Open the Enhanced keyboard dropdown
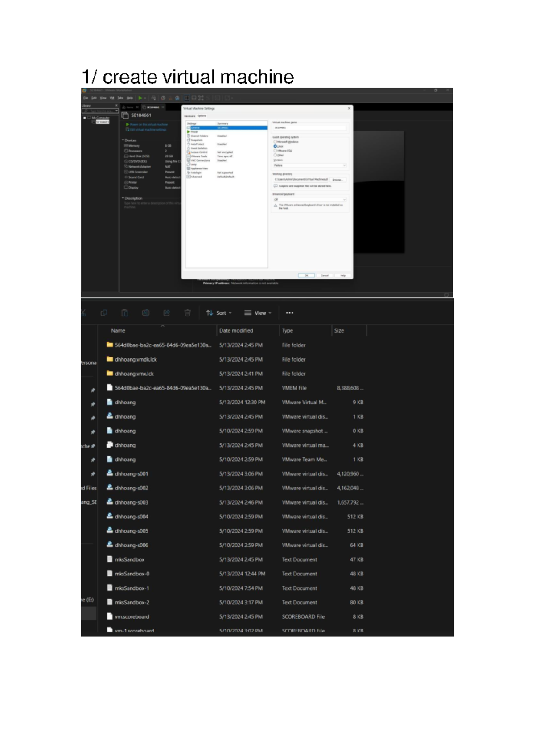This screenshot has width=535, height=756. pos(309,200)
